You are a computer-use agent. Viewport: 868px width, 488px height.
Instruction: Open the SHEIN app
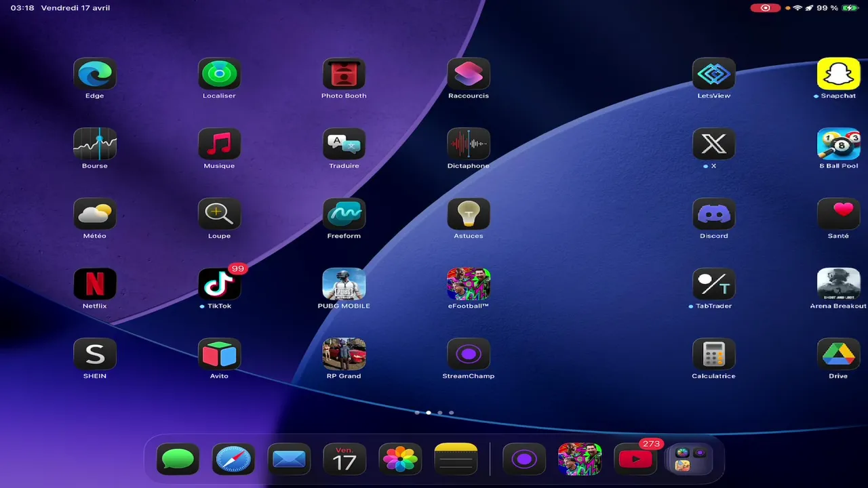click(95, 354)
